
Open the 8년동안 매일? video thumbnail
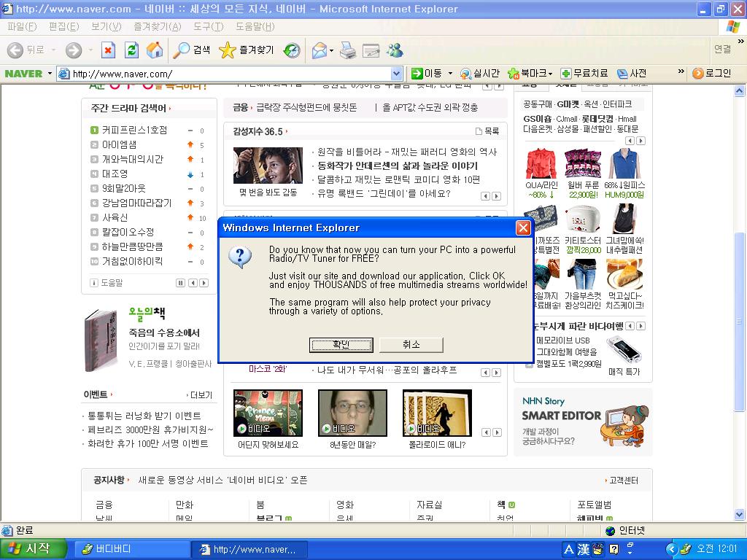click(x=352, y=413)
